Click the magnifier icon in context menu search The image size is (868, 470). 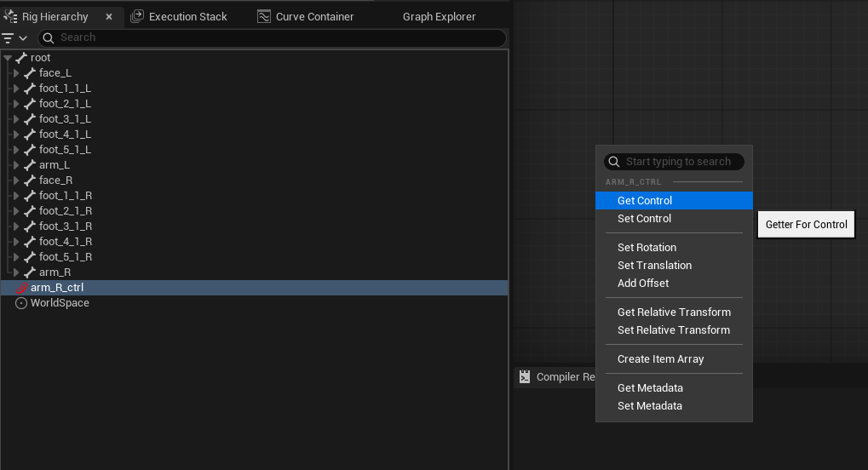pyautogui.click(x=614, y=162)
